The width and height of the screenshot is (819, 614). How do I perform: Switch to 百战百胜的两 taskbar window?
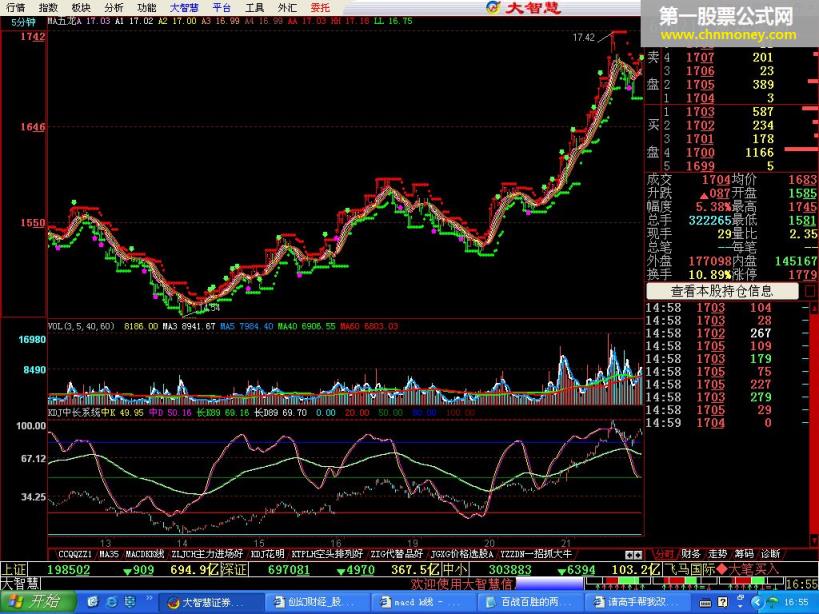tap(530, 603)
